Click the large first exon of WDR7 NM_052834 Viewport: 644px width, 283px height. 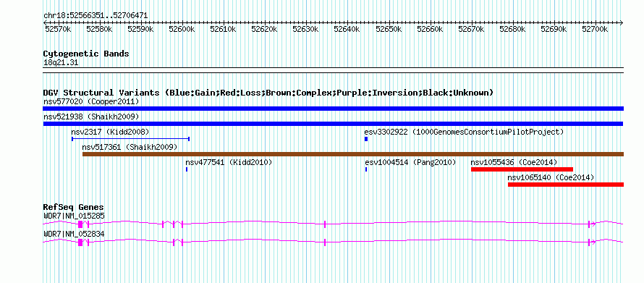(x=80, y=242)
